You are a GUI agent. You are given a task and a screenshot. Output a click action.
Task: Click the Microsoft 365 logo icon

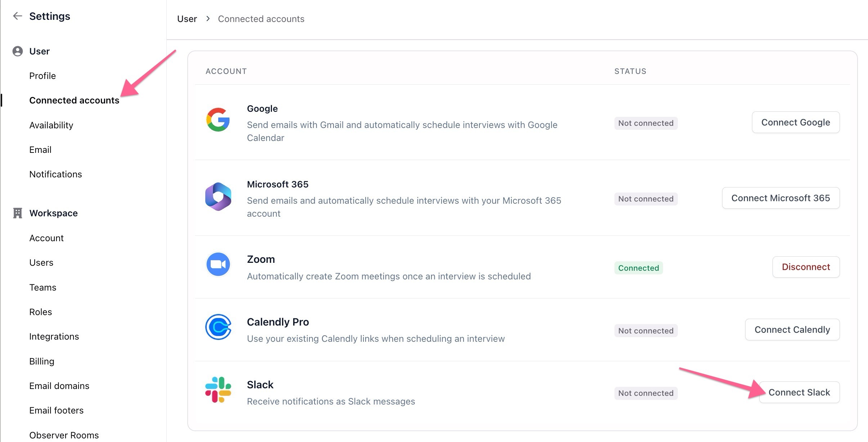(x=218, y=196)
